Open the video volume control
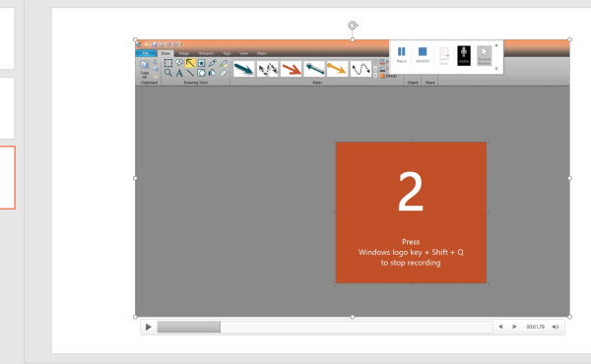This screenshot has height=364, width=591. (x=556, y=327)
